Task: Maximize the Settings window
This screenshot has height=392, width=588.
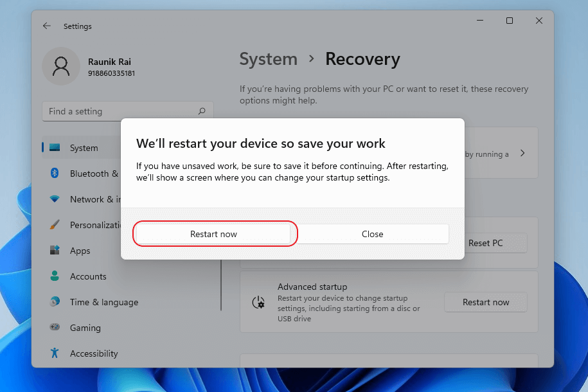Action: 509,21
